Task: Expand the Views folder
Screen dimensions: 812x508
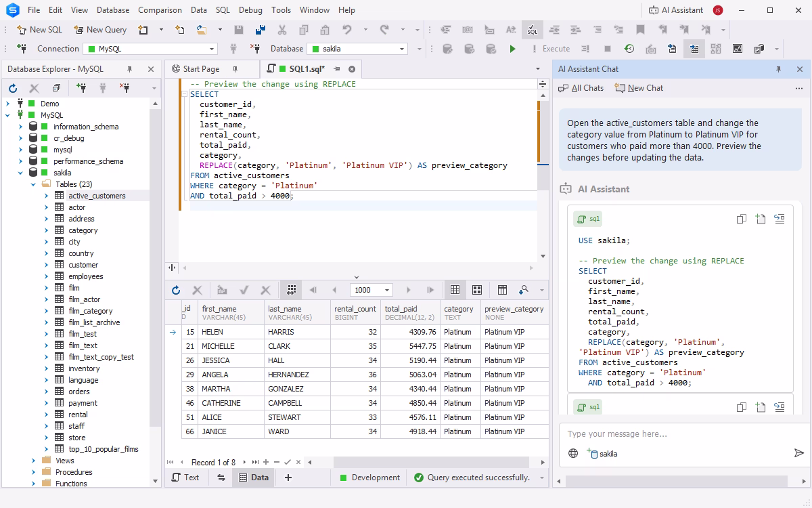Action: click(x=34, y=461)
